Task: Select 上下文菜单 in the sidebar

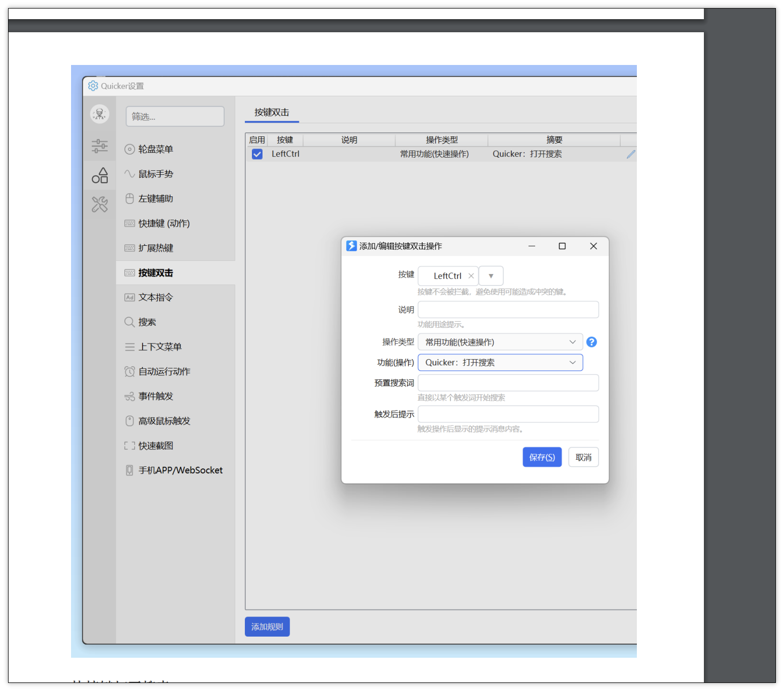Action: (159, 347)
